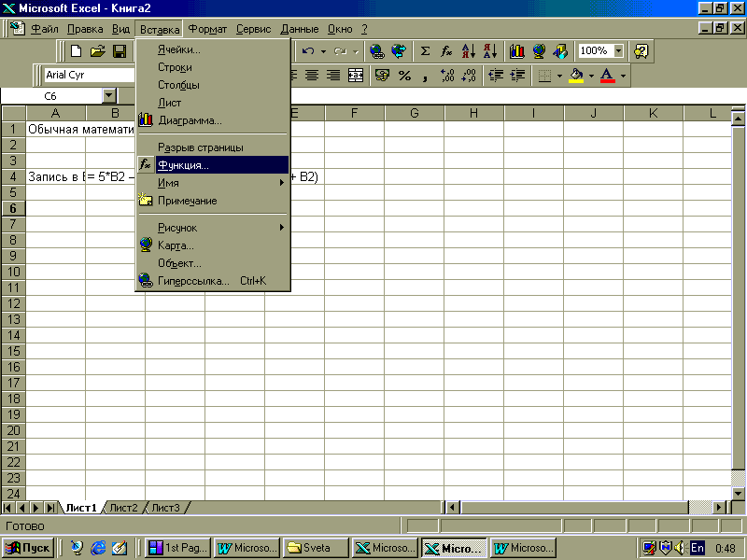The image size is (747, 560).
Task: Click the Office Assistant help icon
Action: coord(641,51)
